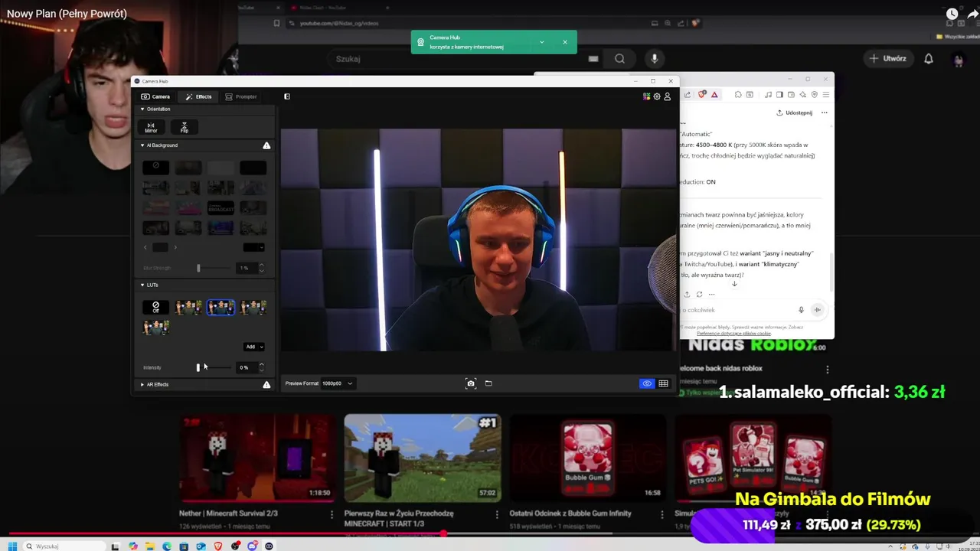980x551 pixels.
Task: Click scroll-down arrow in chat window
Action: point(734,284)
